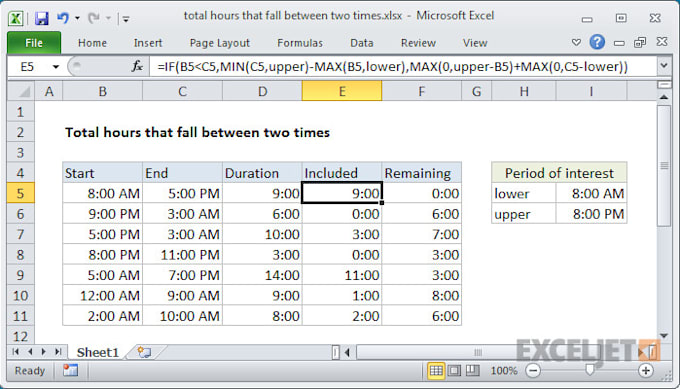This screenshot has height=389, width=680.
Task: Restore the workbook window in the ribbon
Action: click(640, 42)
